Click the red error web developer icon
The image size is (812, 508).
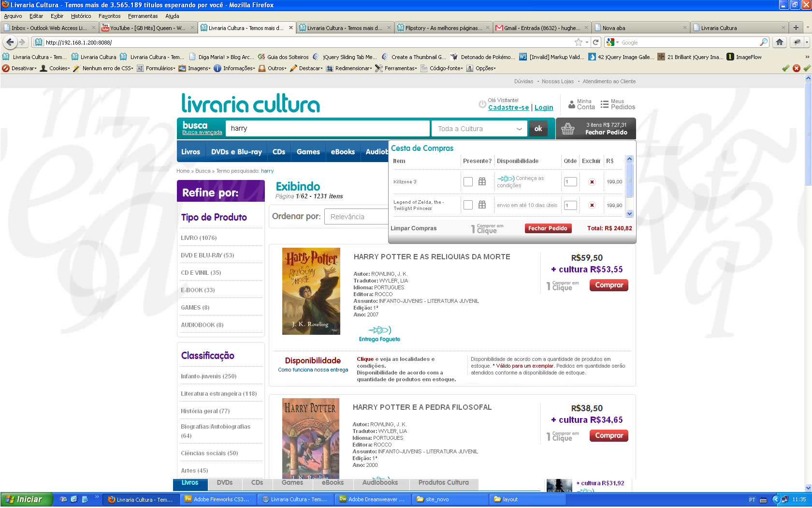click(797, 68)
